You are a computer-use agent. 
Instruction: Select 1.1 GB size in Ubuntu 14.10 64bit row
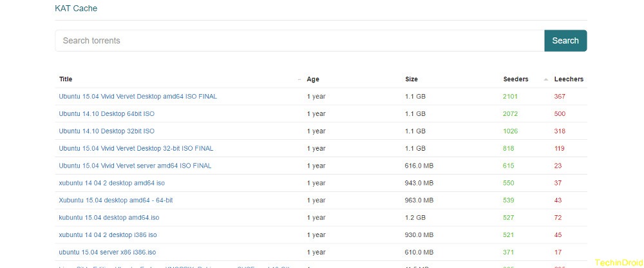coord(415,114)
